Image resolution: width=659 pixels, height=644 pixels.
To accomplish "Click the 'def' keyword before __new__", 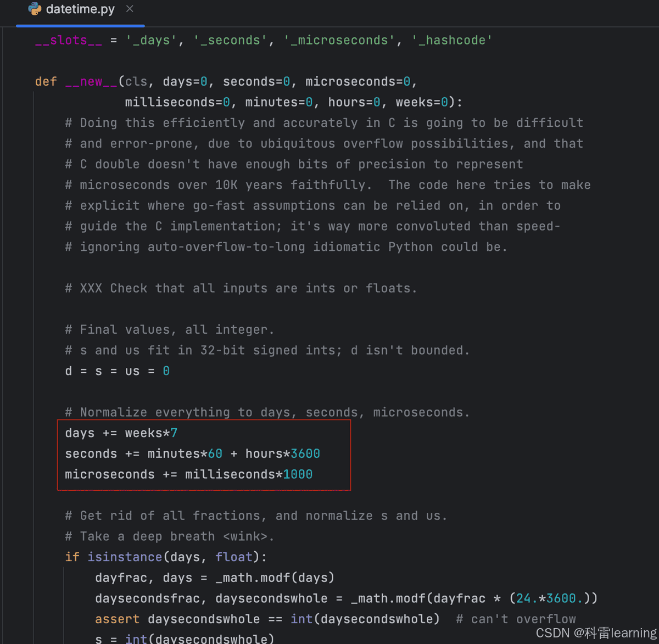I will (x=46, y=81).
